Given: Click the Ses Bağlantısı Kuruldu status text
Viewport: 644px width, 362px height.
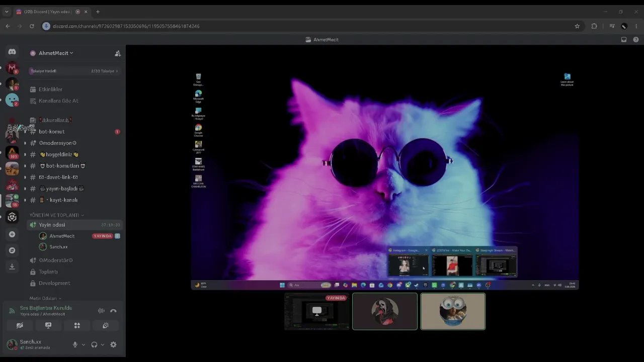Looking at the screenshot, I should point(46,308).
